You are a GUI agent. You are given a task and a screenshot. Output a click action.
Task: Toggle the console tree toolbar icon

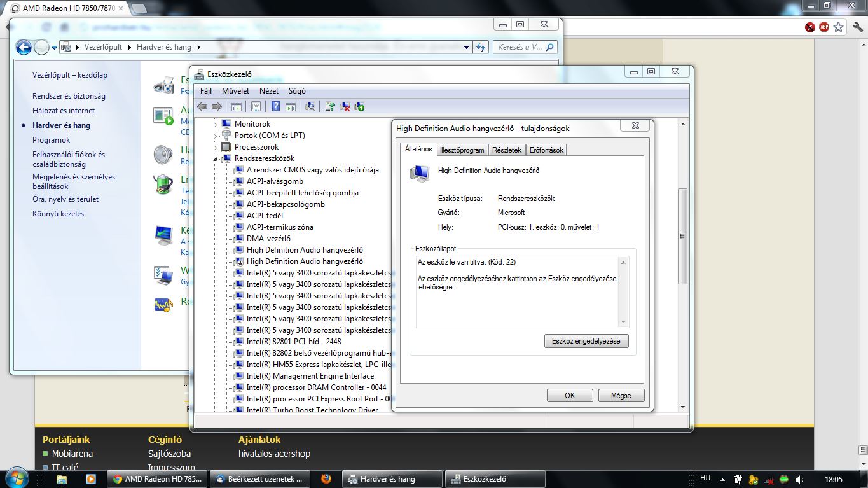(x=236, y=107)
